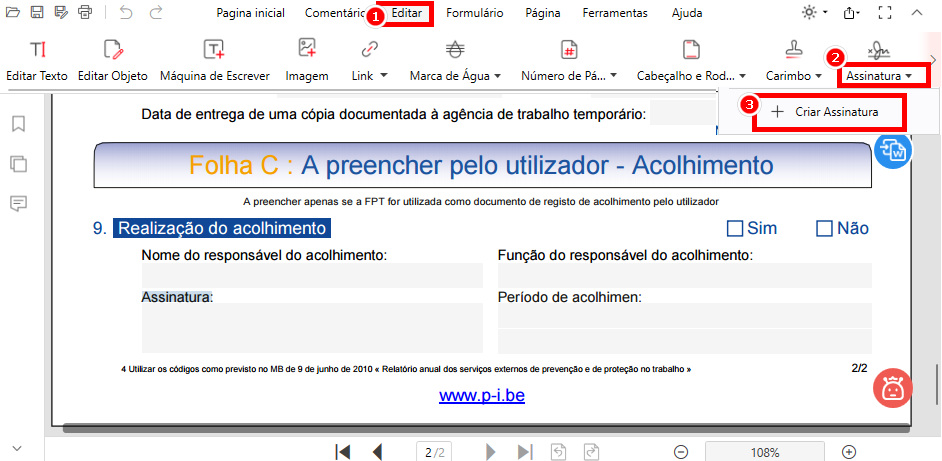Click the red robot assistant icon

point(892,389)
